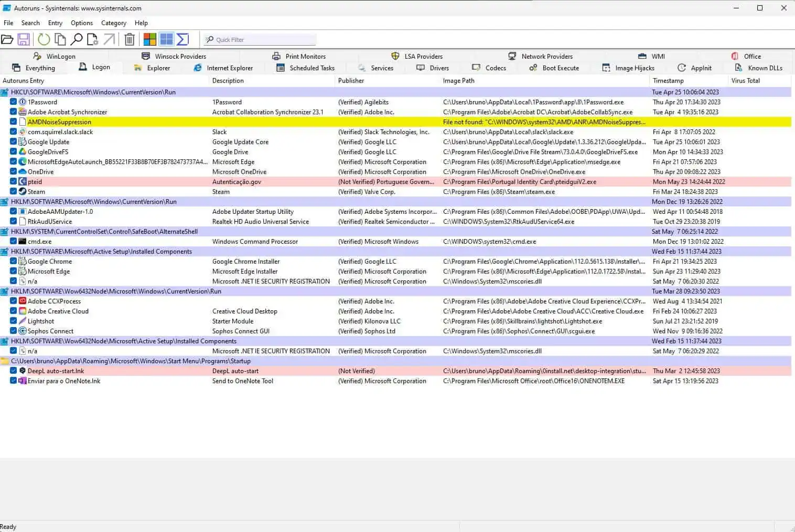Switch to the Services tab
Screen dimensions: 795x532
tap(375, 68)
